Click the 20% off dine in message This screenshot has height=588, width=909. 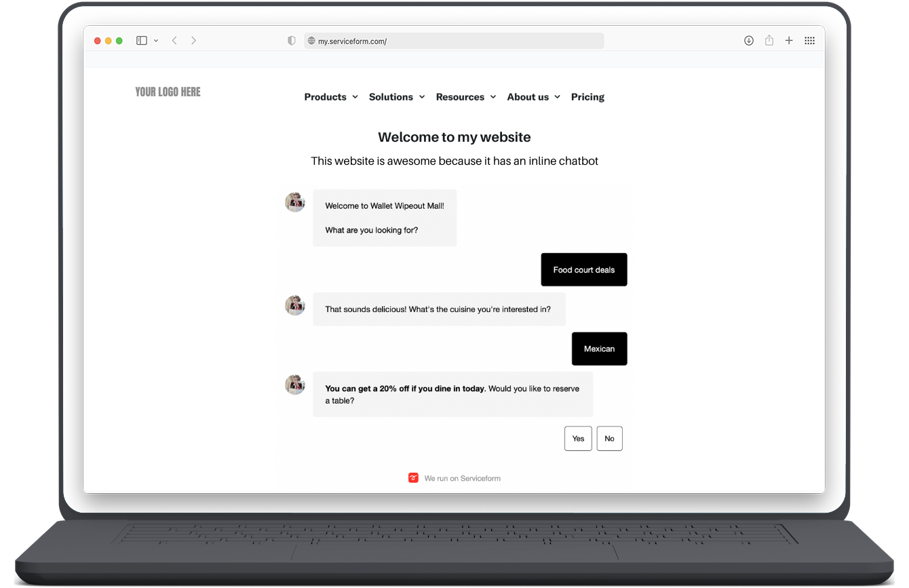click(452, 394)
